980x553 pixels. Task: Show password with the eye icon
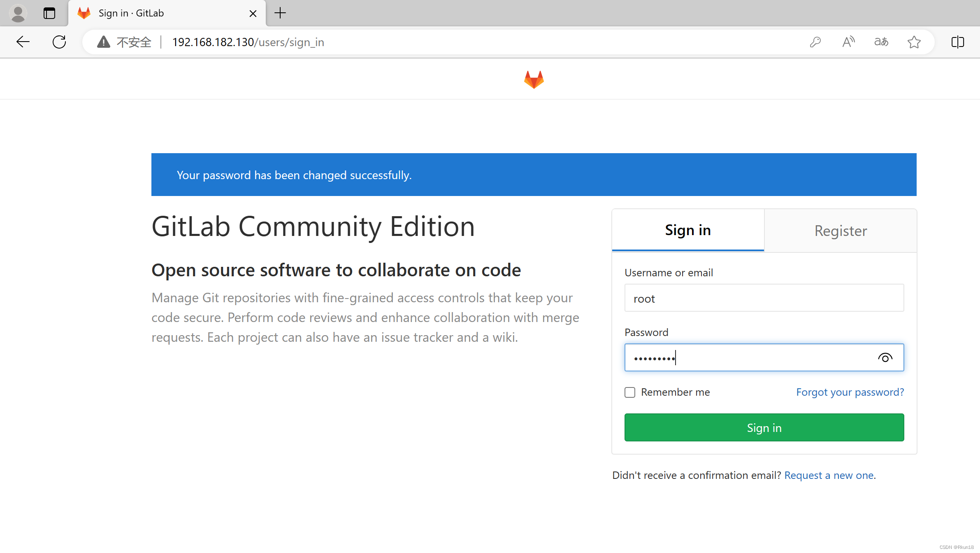pos(885,358)
